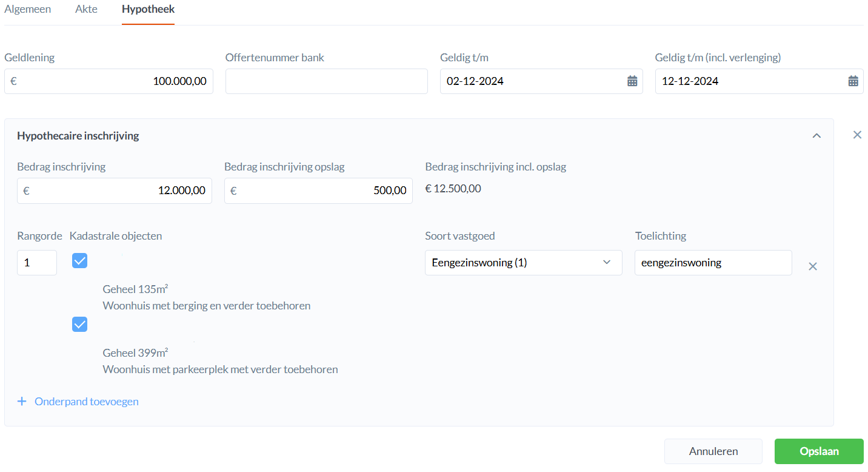Click the Opslaan button
This screenshot has width=868, height=472.
coord(818,451)
